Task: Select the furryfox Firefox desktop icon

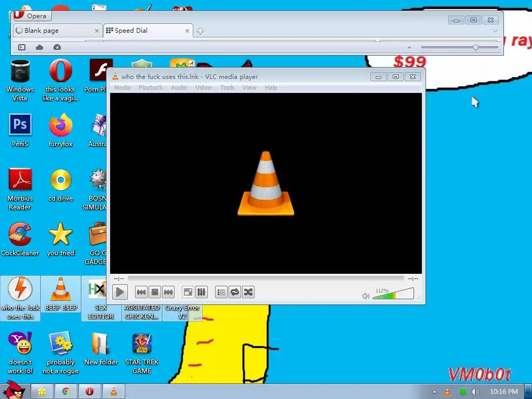Action: 60,130
